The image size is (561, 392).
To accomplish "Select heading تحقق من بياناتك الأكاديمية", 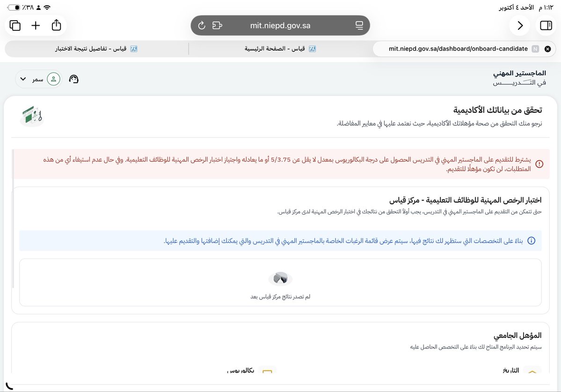I will (498, 110).
